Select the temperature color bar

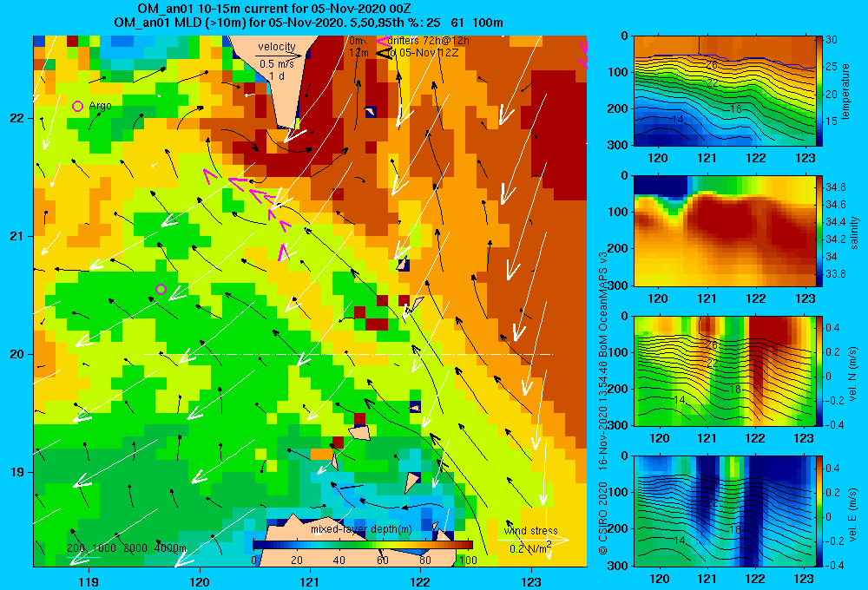coord(819,91)
